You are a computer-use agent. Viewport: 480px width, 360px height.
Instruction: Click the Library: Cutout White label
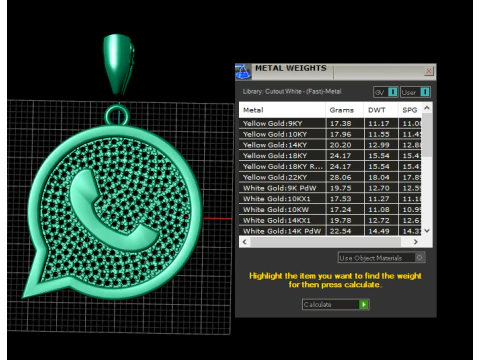tap(292, 92)
